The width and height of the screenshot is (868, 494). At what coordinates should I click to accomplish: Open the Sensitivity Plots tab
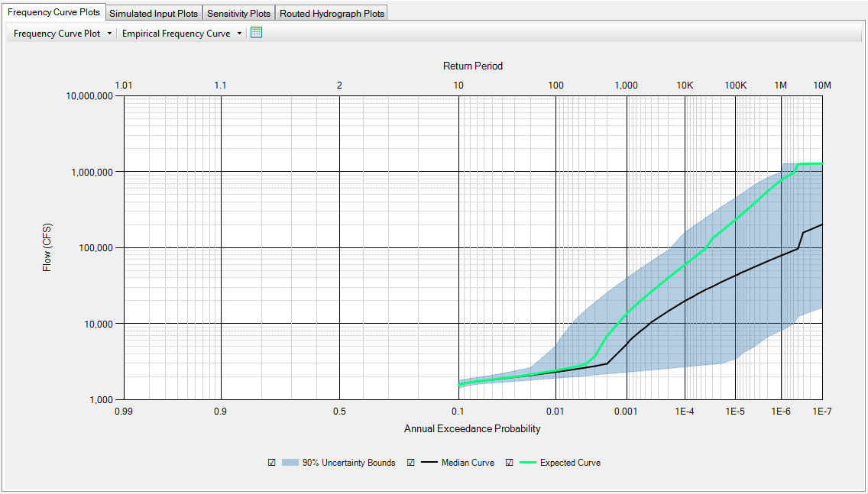[x=238, y=12]
